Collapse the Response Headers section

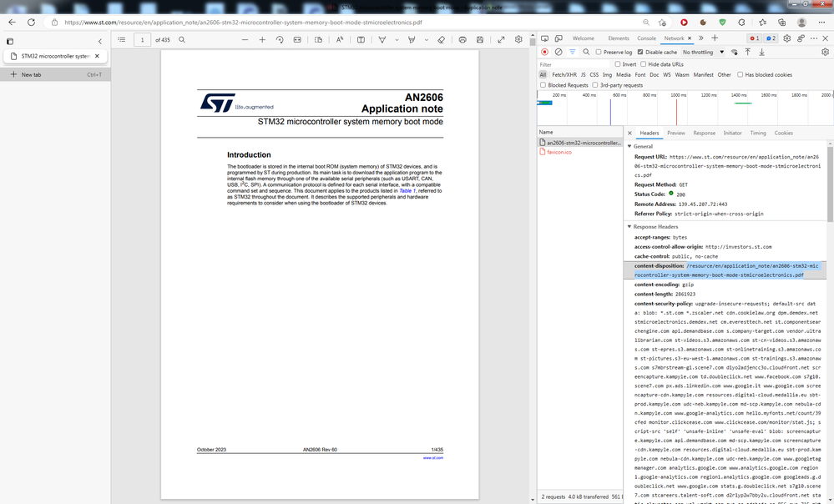coord(629,226)
